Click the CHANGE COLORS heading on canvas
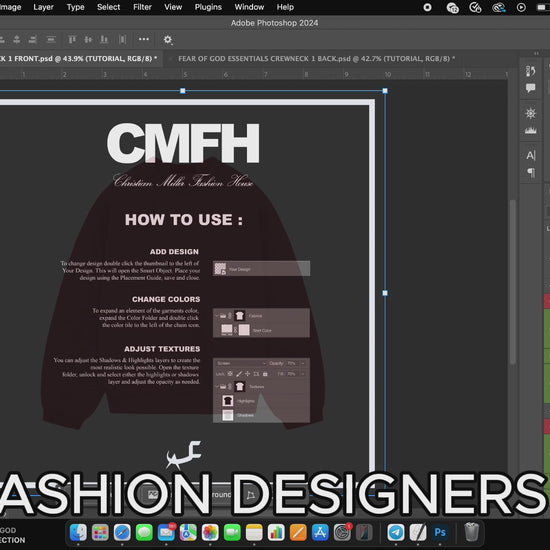Image resolution: width=550 pixels, height=550 pixels. coord(166,300)
